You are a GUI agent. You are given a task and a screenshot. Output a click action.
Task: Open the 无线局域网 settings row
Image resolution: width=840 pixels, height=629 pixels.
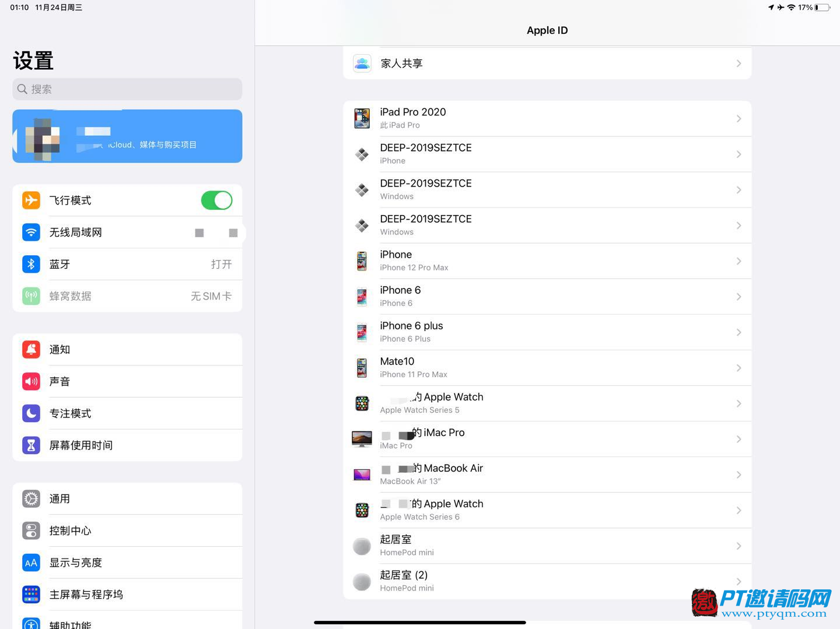(x=127, y=232)
